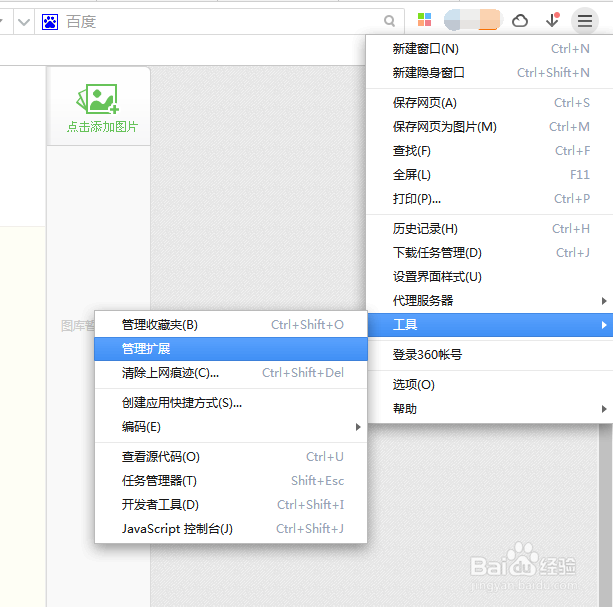Choose 保存网页为图片(M)

490,127
